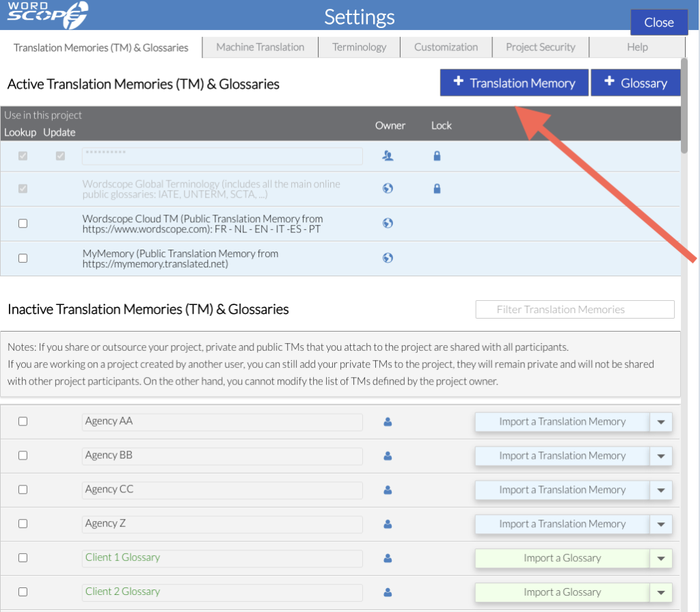Expand import dropdown arrow for Agency AA
The image size is (700, 612).
pos(660,422)
